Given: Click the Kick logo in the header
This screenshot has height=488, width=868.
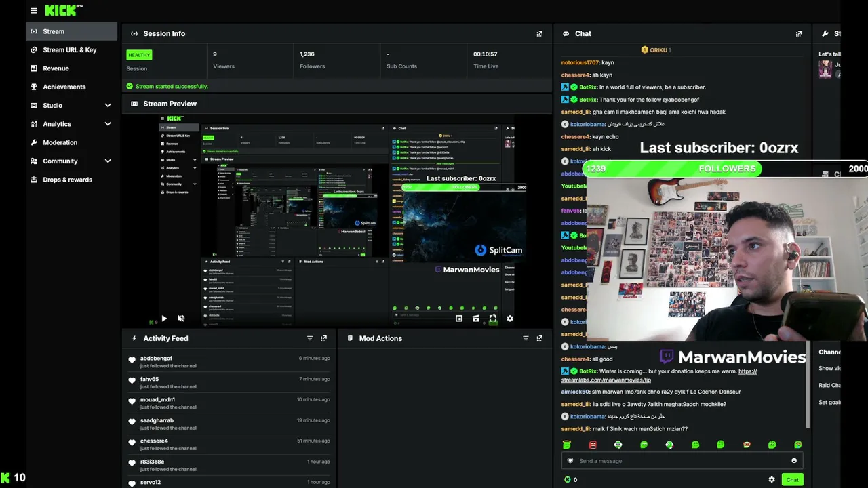Looking at the screenshot, I should tap(63, 10).
